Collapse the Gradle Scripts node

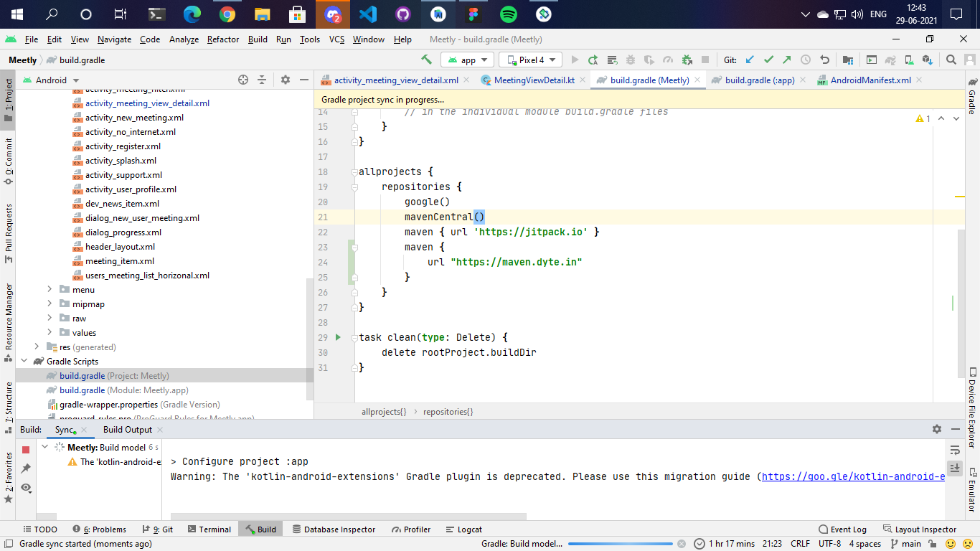coord(24,361)
